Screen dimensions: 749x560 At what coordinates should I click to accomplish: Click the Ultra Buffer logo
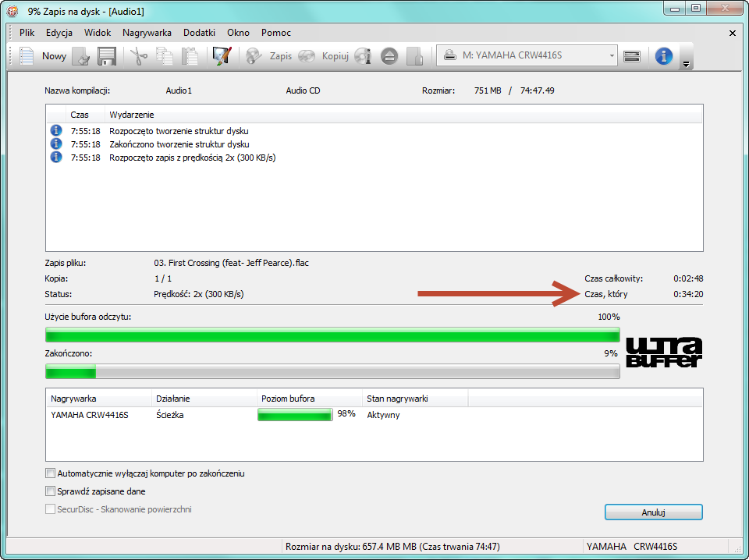tap(663, 353)
